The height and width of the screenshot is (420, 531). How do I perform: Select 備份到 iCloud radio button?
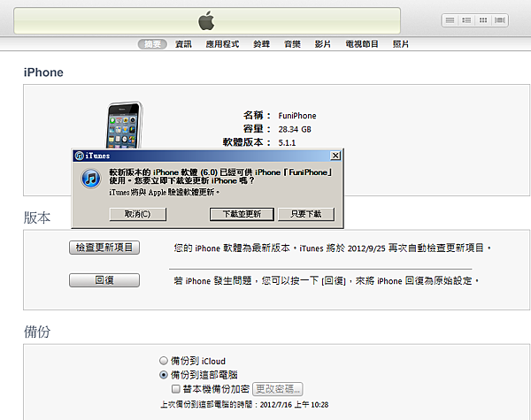pyautogui.click(x=164, y=361)
